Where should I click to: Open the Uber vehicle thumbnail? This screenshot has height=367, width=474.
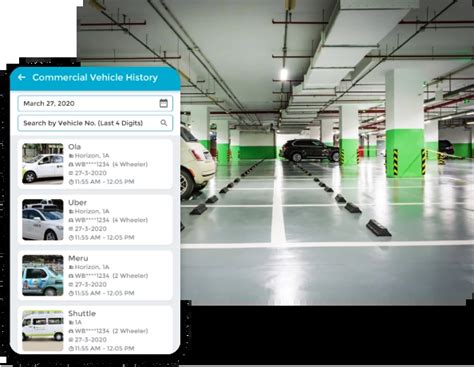[43, 220]
